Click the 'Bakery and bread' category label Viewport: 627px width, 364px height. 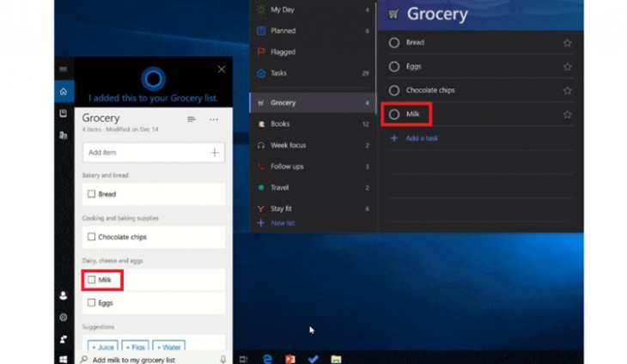pos(105,175)
